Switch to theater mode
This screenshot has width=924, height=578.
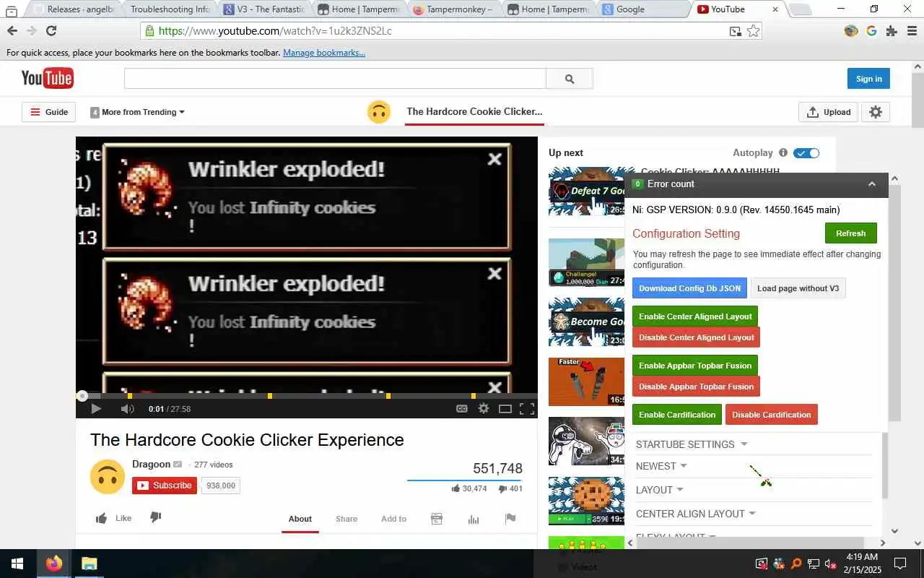coord(505,409)
